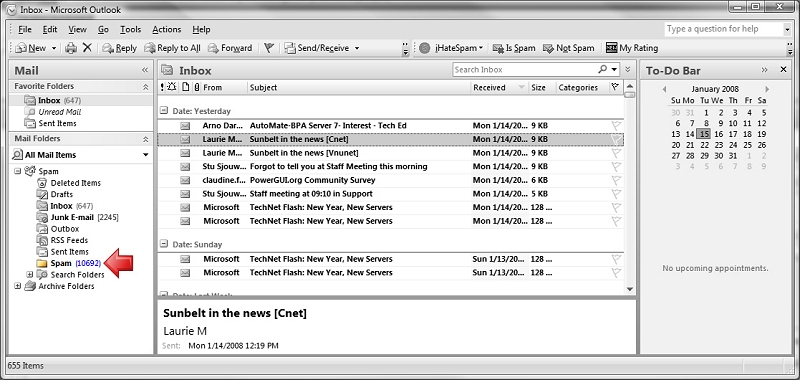Open the Go menu
This screenshot has width=800, height=380.
(x=103, y=30)
